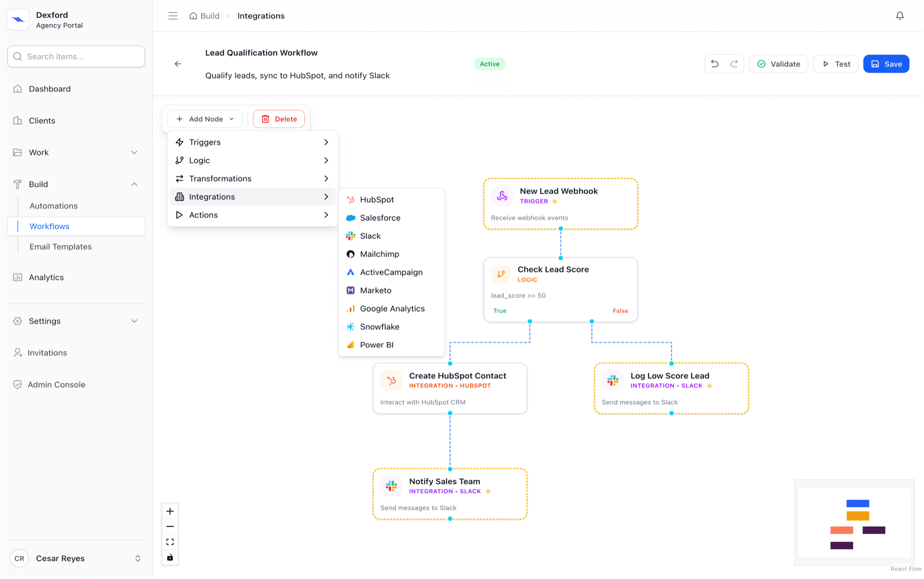The image size is (924, 579).
Task: Click the fit view canvas icon
Action: pos(170,542)
